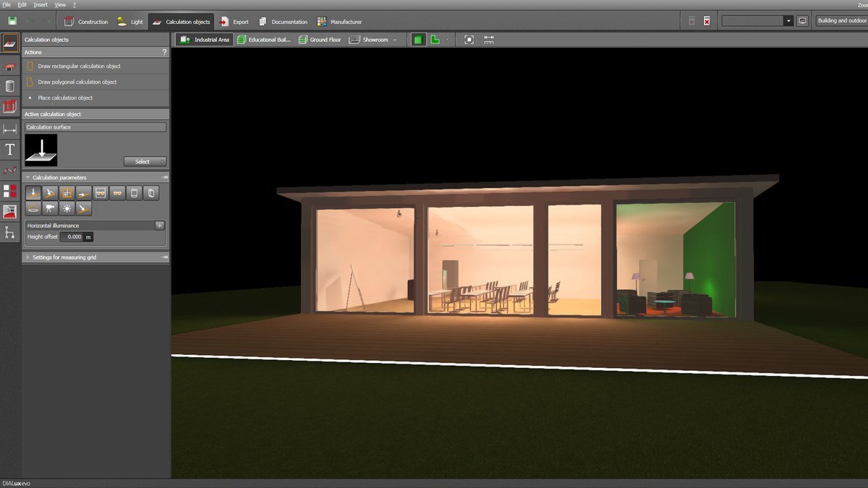
Task: Toggle the solid green 3D view mode
Action: pos(419,40)
